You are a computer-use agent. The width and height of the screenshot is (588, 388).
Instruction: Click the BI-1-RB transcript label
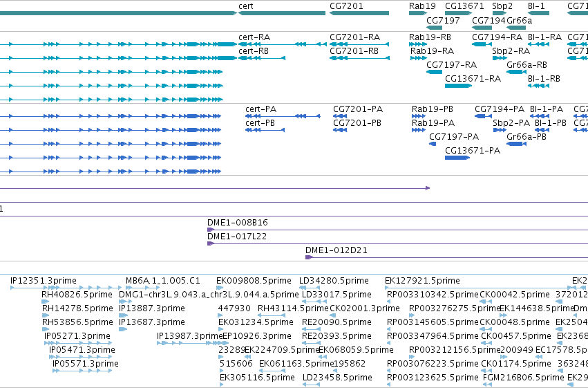click(x=544, y=78)
